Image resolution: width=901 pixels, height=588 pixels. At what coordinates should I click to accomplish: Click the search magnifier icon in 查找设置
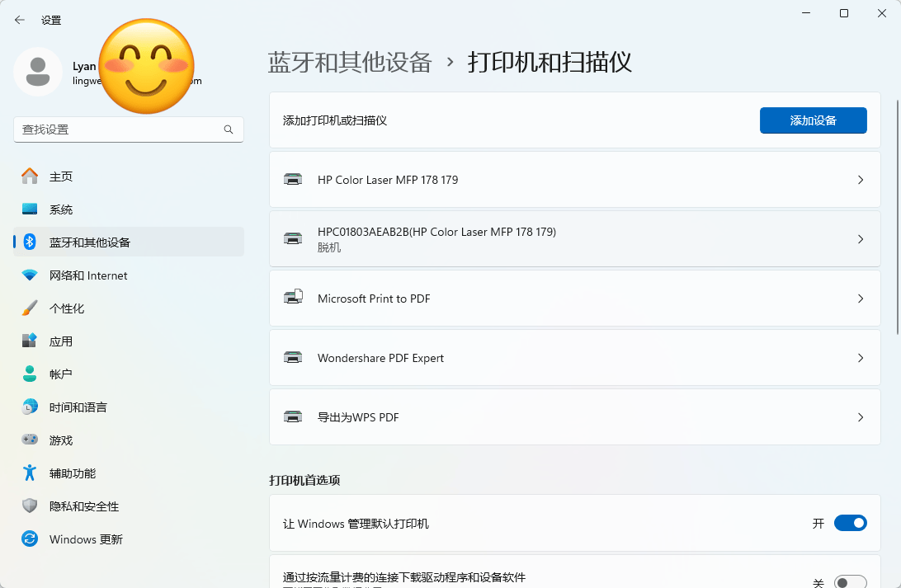click(229, 129)
